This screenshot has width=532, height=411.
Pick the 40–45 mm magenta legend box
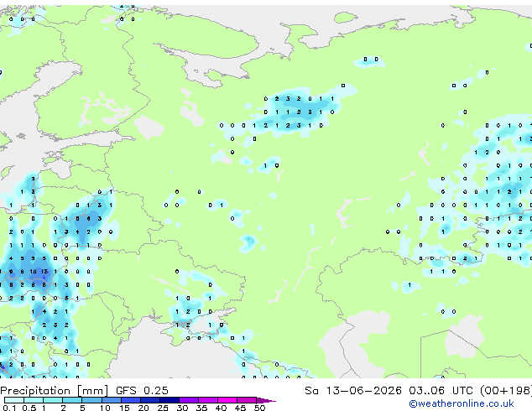pos(227,400)
